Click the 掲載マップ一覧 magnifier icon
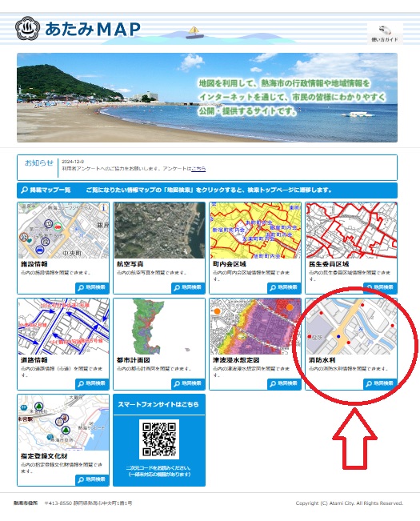This screenshot has height=521, width=420. (x=24, y=190)
